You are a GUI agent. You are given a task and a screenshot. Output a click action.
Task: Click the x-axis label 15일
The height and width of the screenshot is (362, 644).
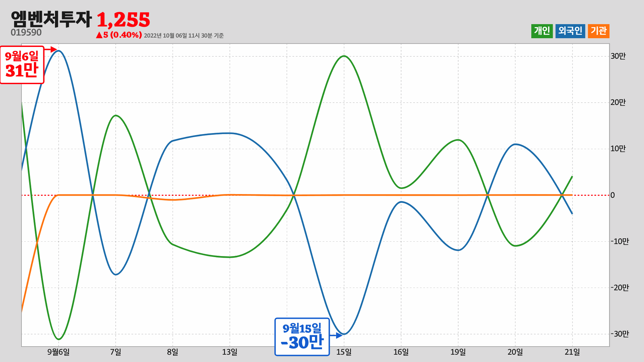coord(344,352)
